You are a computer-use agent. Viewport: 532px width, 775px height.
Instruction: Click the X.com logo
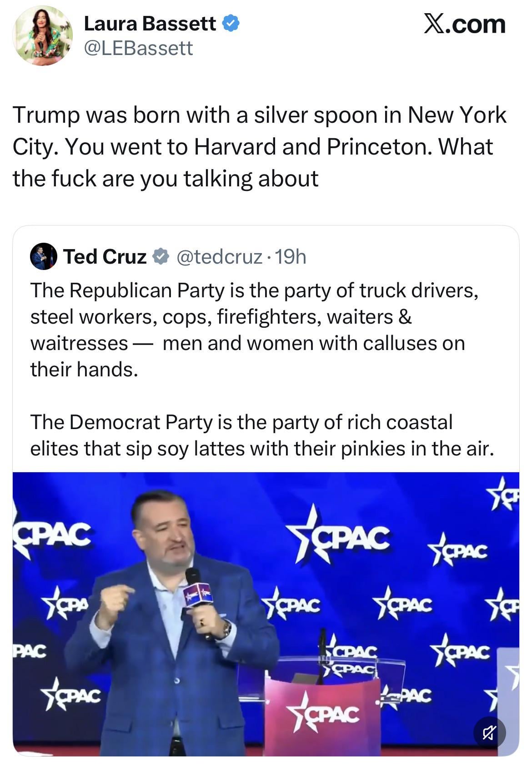pyautogui.click(x=464, y=24)
